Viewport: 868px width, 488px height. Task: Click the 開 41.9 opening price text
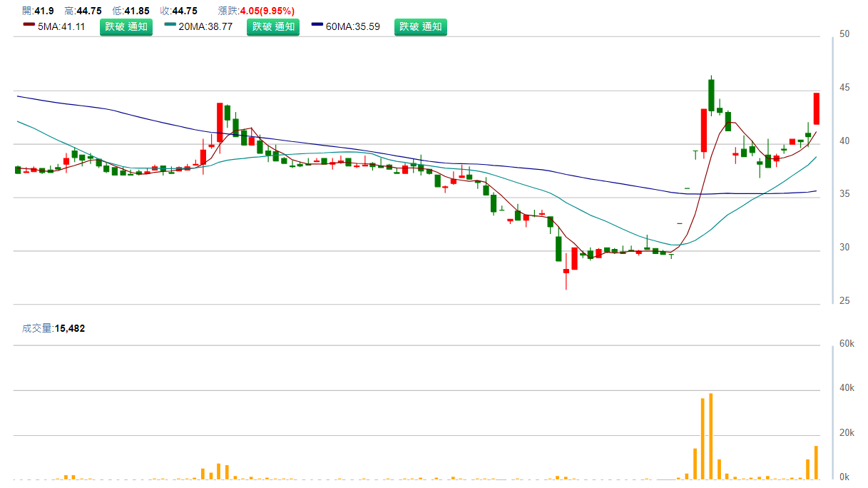[x=38, y=11]
